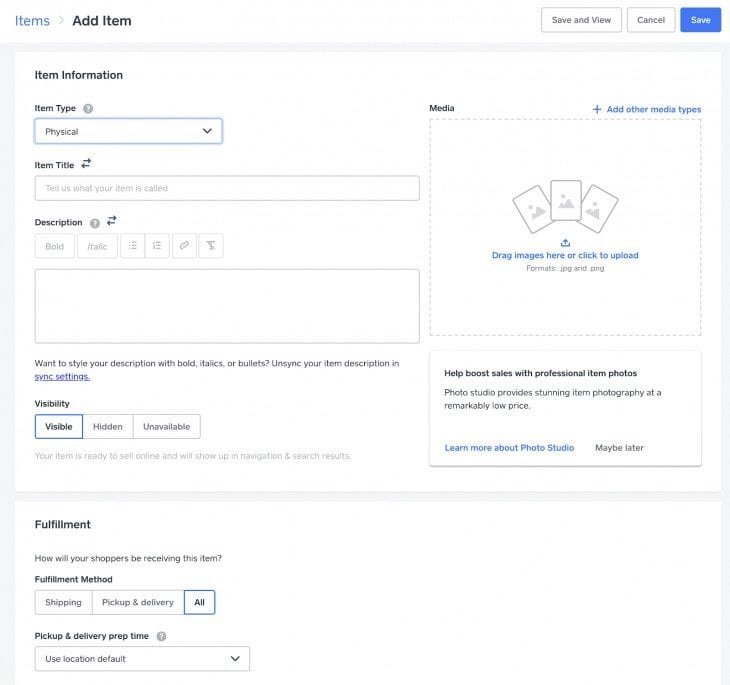730x685 pixels.
Task: Choose All fulfillment methods
Action: (200, 603)
